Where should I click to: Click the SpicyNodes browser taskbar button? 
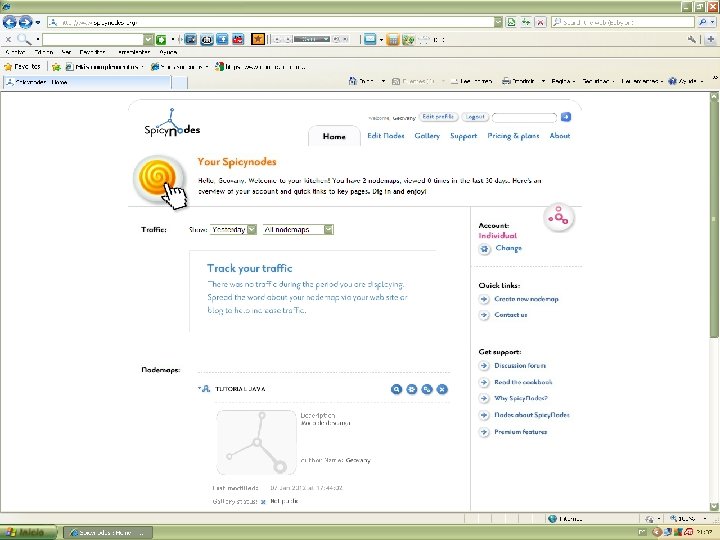point(107,533)
